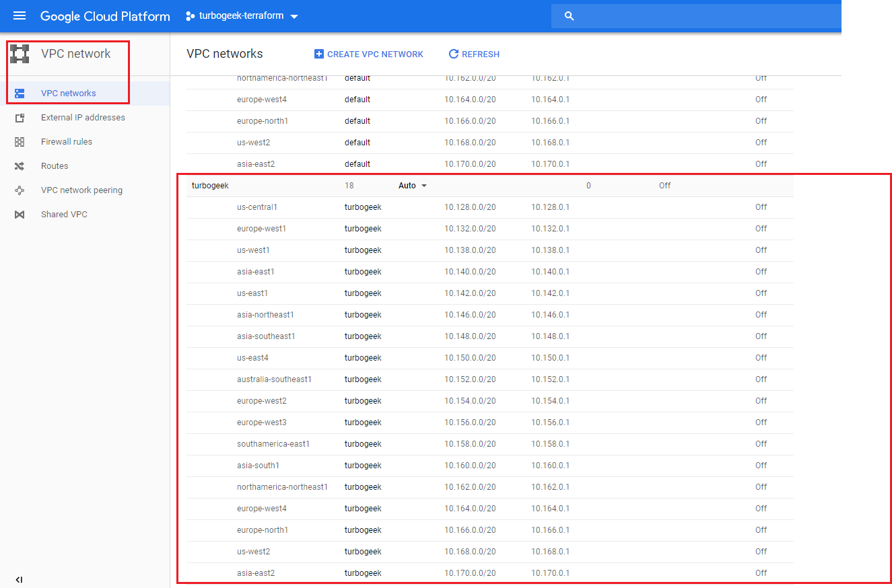Click asia-south1 region name
892x588 pixels.
(258, 466)
